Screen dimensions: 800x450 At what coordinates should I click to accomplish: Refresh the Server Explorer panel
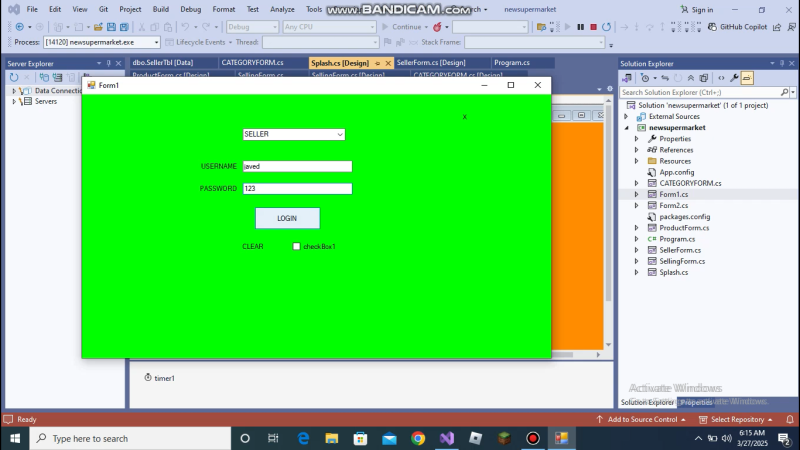(14, 77)
